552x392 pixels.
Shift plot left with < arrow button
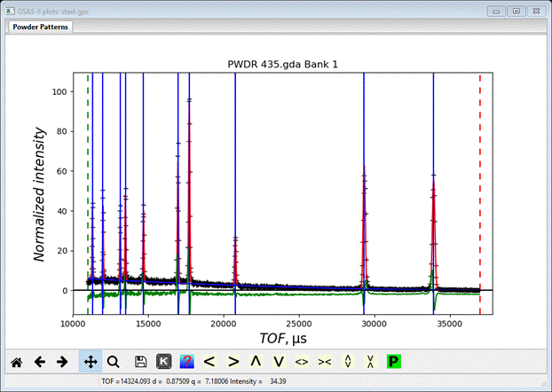tap(209, 361)
